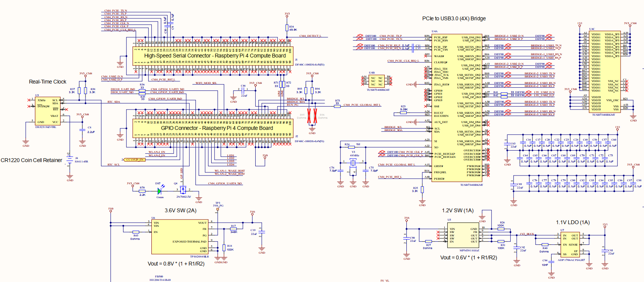The height and width of the screenshot is (282, 644).
Task: Click the RUN_PG net label
Action: (x=292, y=105)
